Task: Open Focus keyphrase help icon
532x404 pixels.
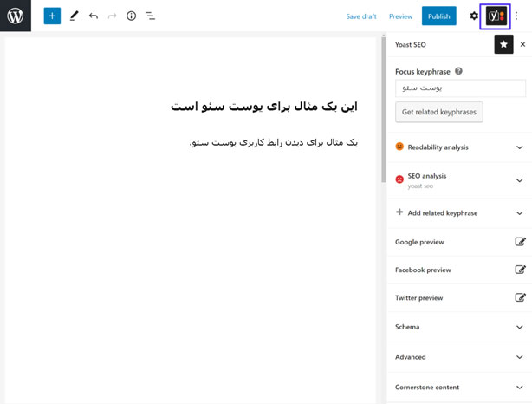Action: pos(458,71)
